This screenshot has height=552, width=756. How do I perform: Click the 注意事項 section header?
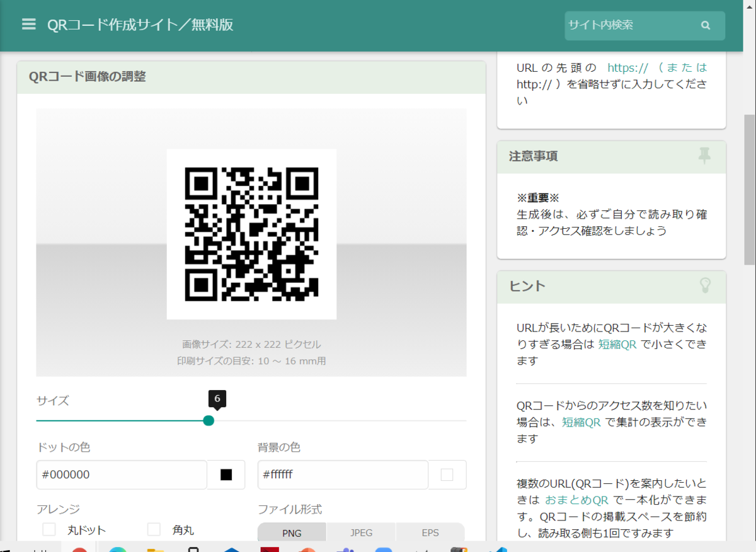(611, 156)
